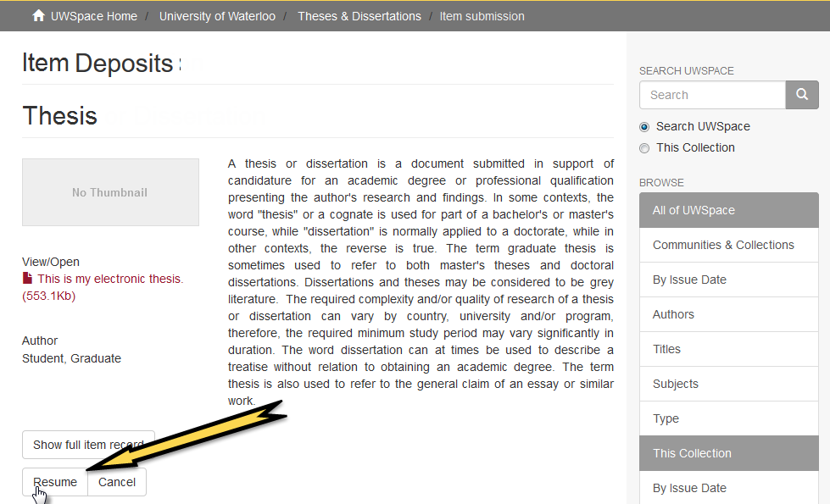Click the Resume button
This screenshot has height=504, width=830.
pyautogui.click(x=54, y=481)
